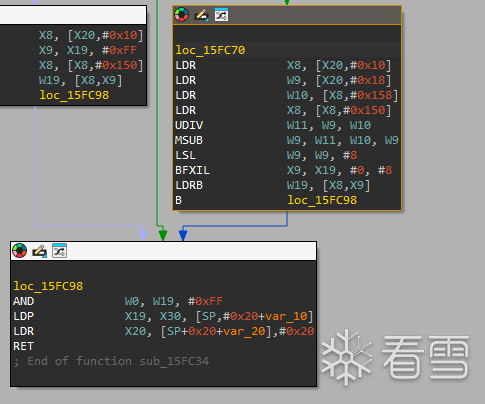The width and height of the screenshot is (485, 404).
Task: Click color wheel icon in loc_15FC98 node
Action: 19,251
